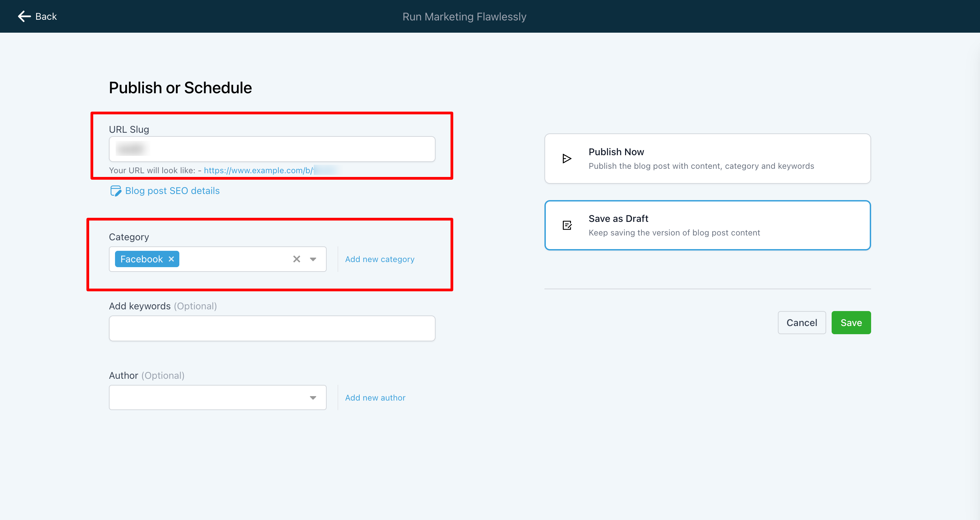980x520 pixels.
Task: Click the Add keywords optional field
Action: click(272, 328)
